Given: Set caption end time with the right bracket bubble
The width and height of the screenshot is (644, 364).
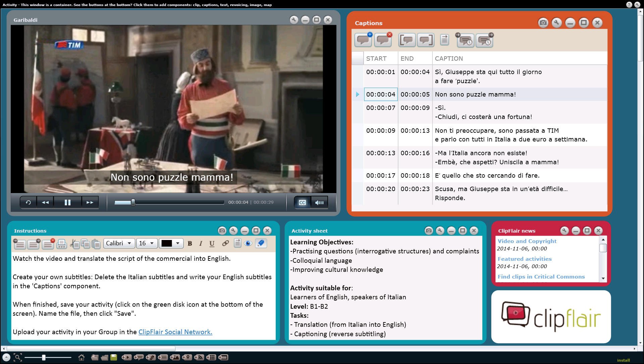Looking at the screenshot, I should pyautogui.click(x=426, y=40).
